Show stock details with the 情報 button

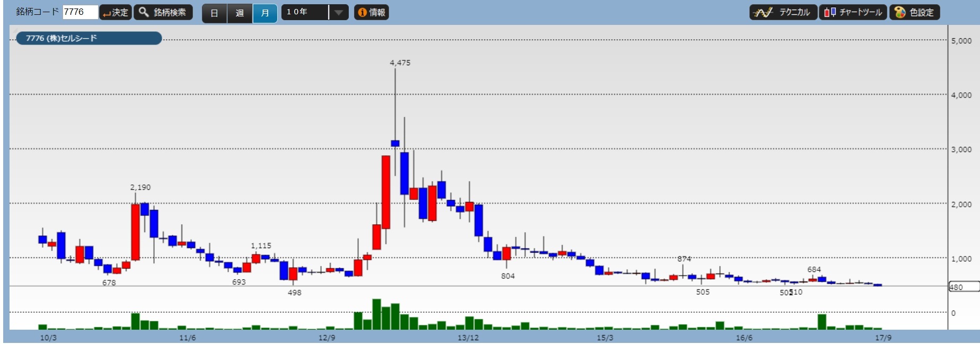[x=372, y=12]
